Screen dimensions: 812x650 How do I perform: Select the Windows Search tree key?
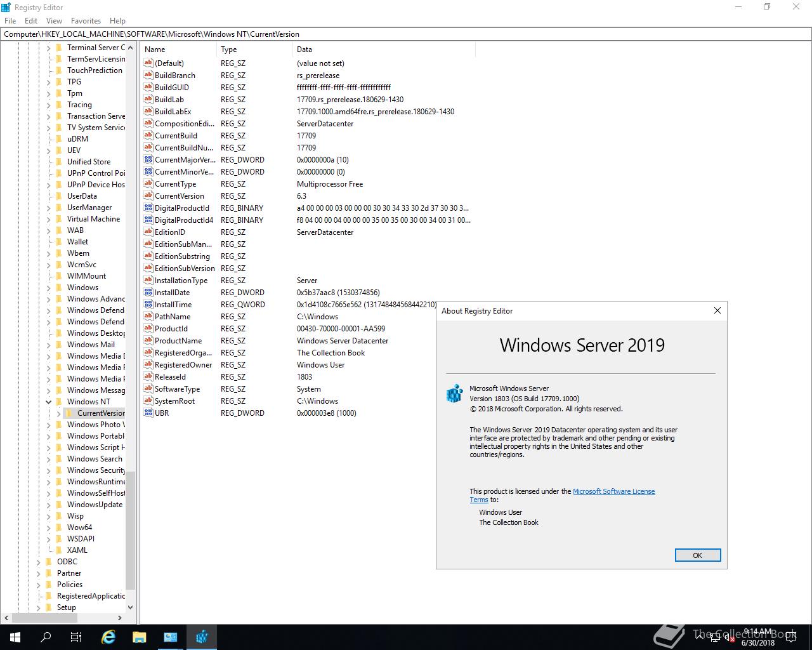coord(95,458)
